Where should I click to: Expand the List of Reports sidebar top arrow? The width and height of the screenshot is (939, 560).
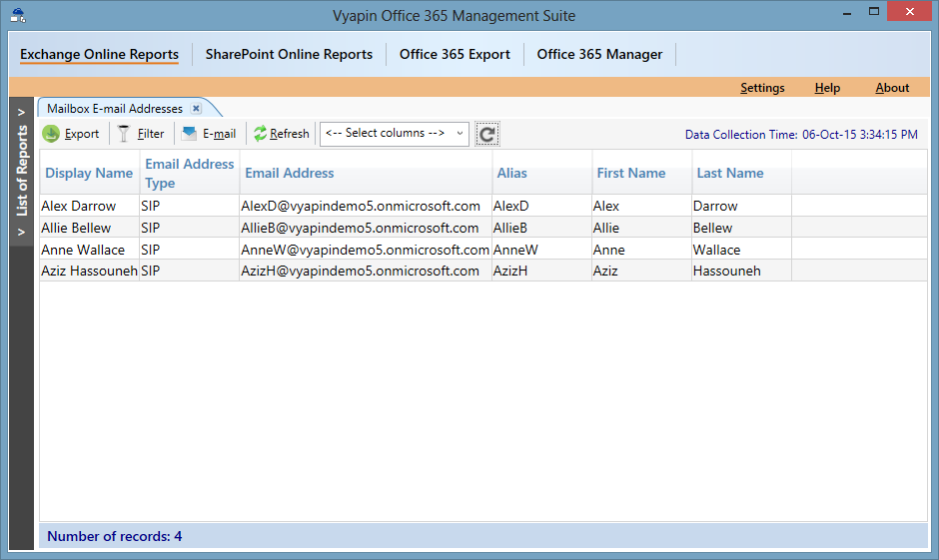point(22,112)
